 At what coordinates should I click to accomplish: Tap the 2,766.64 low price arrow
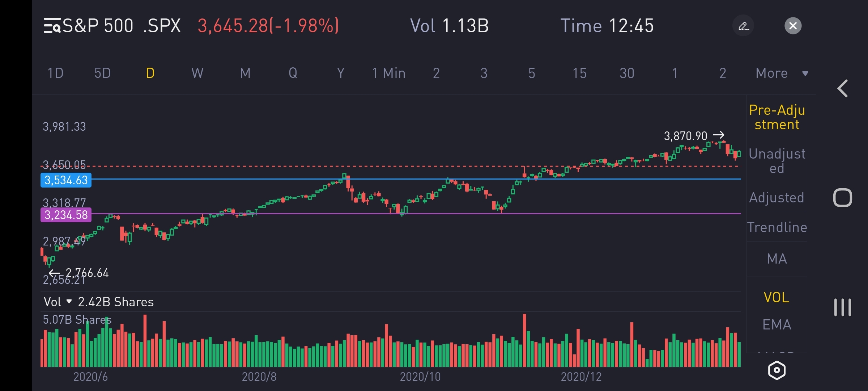click(54, 273)
